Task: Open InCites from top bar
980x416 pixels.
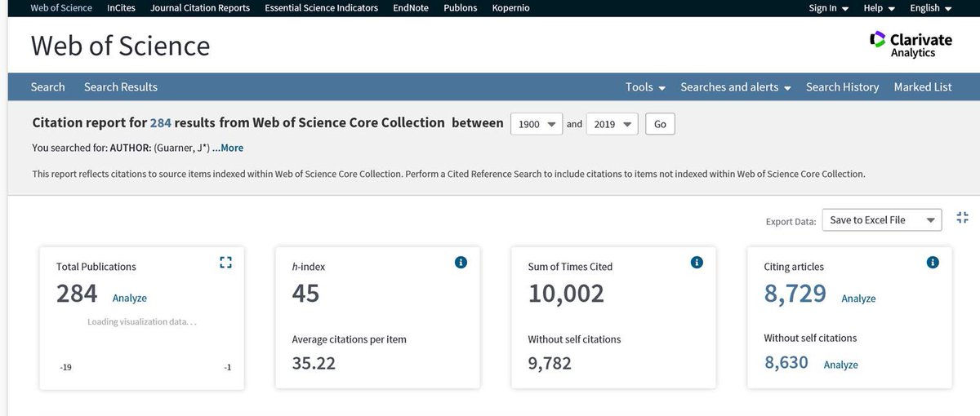Action: 122,8
